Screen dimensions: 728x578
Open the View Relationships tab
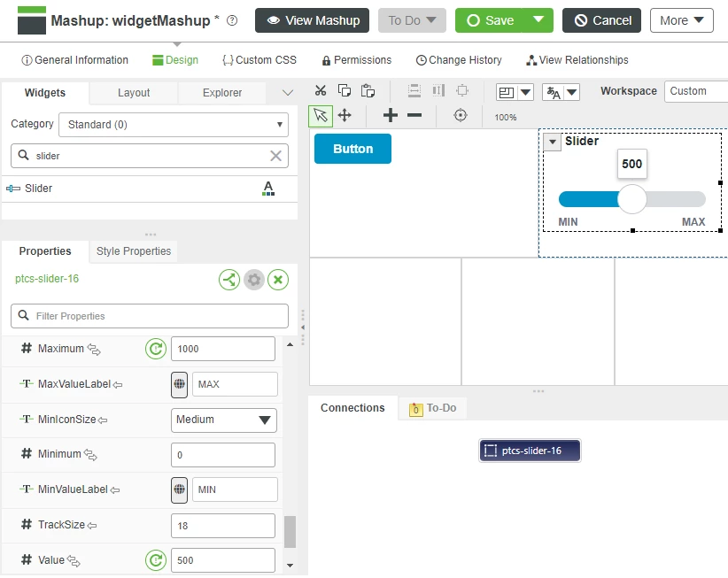(577, 60)
